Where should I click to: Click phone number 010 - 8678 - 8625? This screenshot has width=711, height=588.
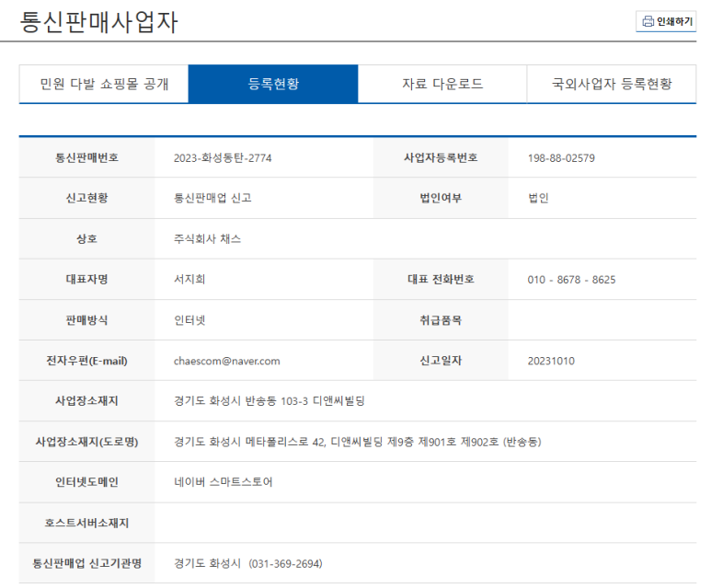(x=571, y=280)
